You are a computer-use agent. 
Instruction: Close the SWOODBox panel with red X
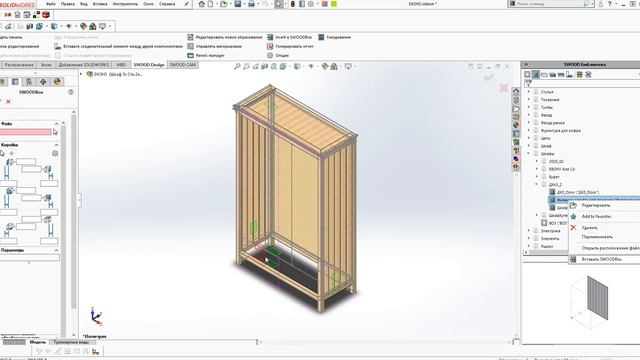point(8,101)
